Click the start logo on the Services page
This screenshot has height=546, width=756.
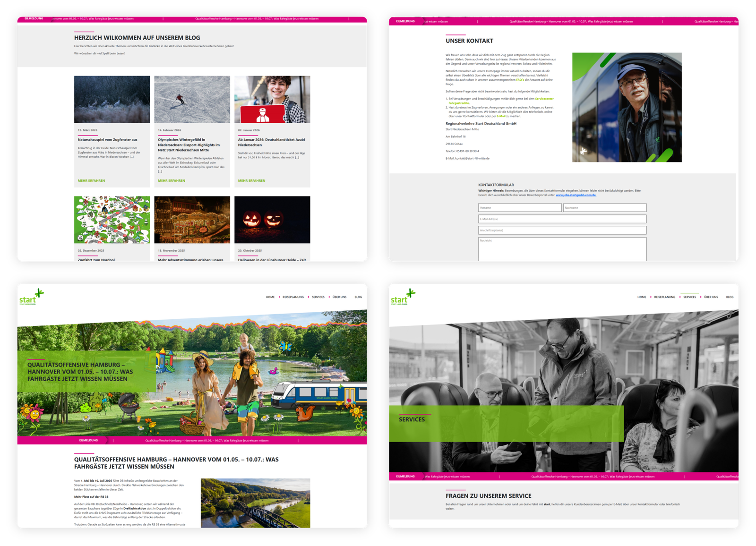[403, 297]
